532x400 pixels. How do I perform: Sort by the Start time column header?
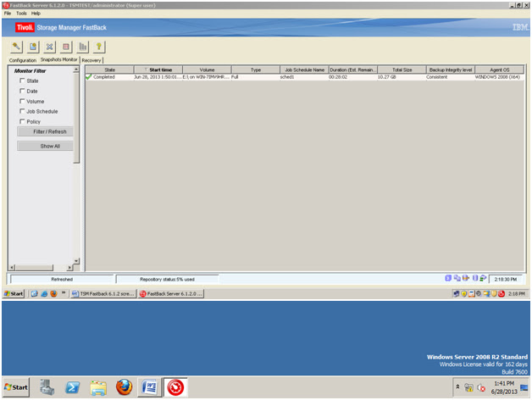pyautogui.click(x=158, y=69)
